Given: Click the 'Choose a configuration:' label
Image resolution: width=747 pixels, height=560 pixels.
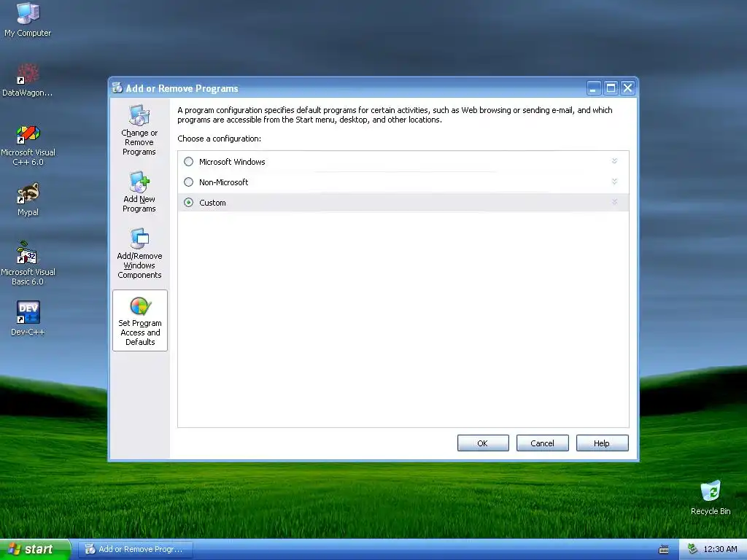Looking at the screenshot, I should tap(219, 139).
